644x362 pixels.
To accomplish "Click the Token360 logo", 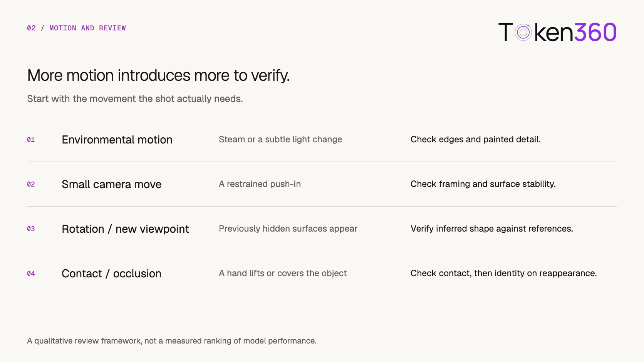I will coord(557,32).
